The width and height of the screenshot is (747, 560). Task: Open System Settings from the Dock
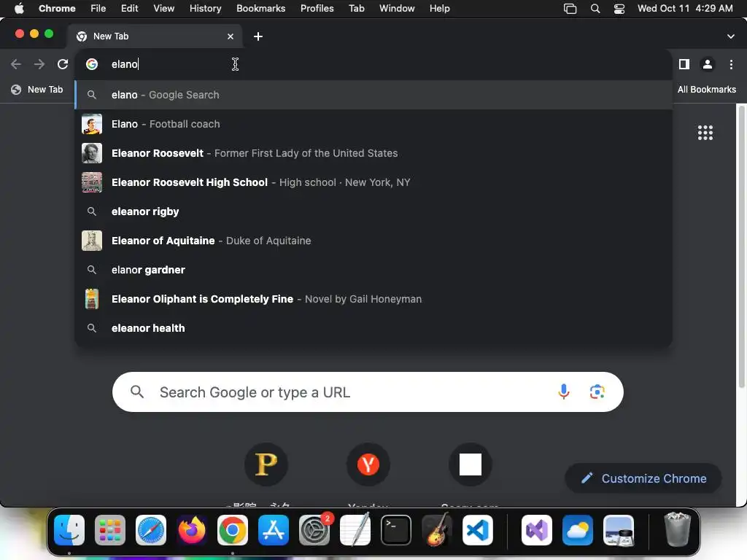click(314, 530)
